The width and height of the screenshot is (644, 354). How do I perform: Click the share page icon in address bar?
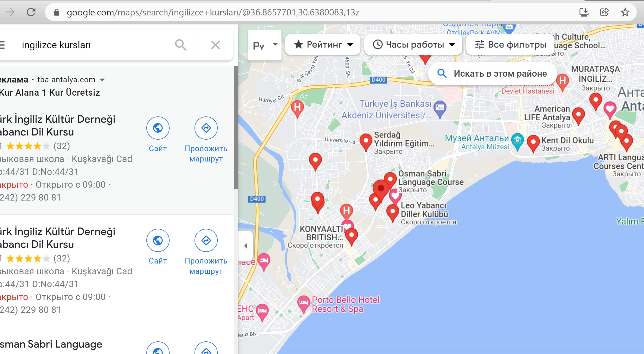(604, 12)
